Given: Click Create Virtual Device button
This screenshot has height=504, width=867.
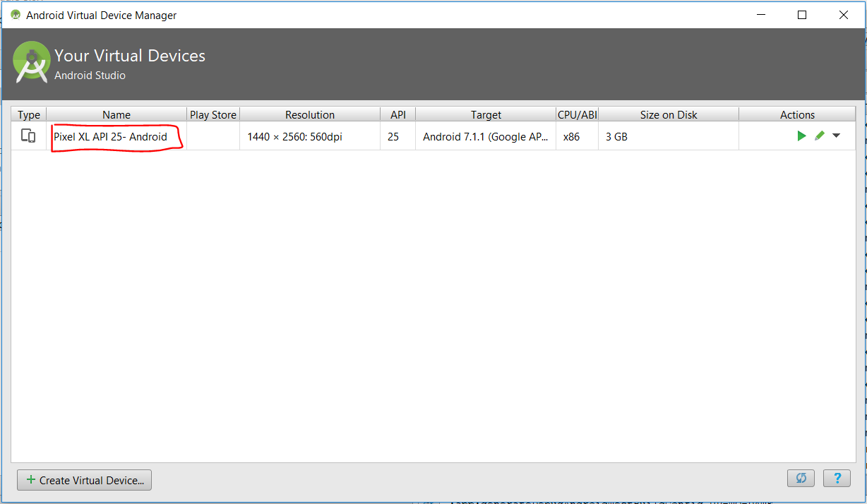Looking at the screenshot, I should [x=85, y=480].
